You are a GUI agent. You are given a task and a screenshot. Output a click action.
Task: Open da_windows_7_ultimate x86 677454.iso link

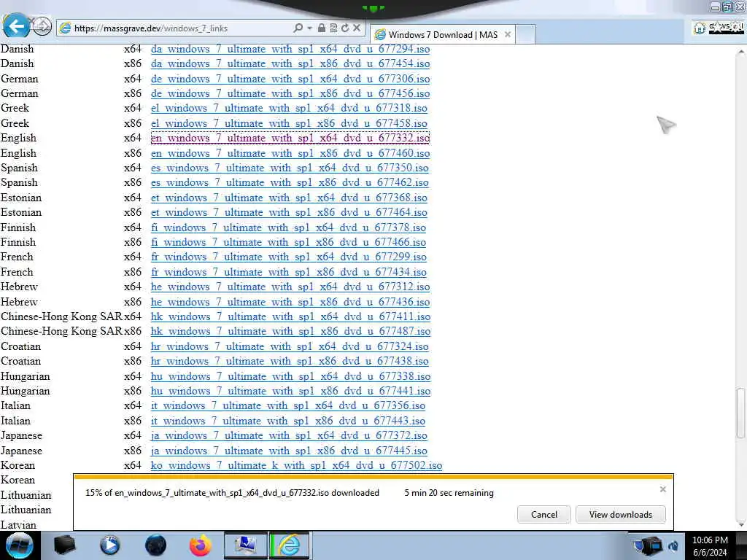(290, 64)
